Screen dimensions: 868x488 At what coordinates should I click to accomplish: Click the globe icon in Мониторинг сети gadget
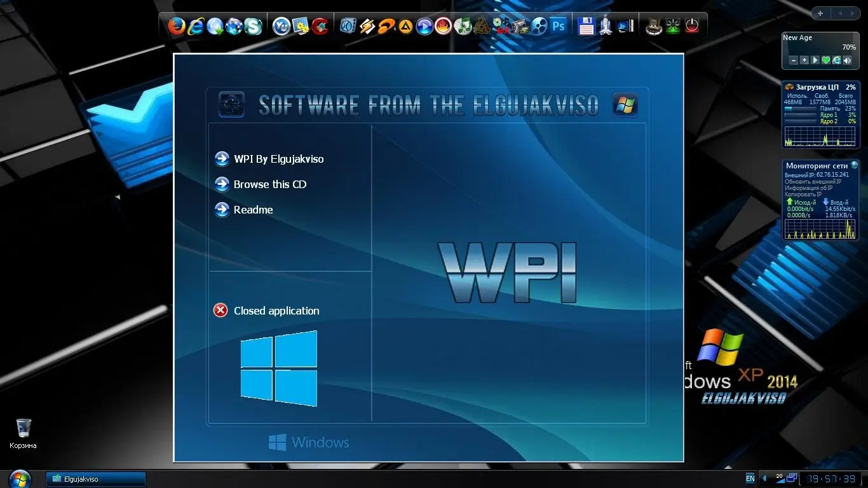pyautogui.click(x=854, y=165)
